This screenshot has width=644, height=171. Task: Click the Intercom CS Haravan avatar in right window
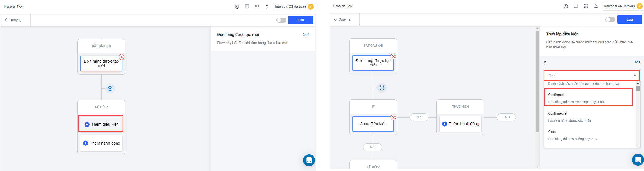(640, 6)
